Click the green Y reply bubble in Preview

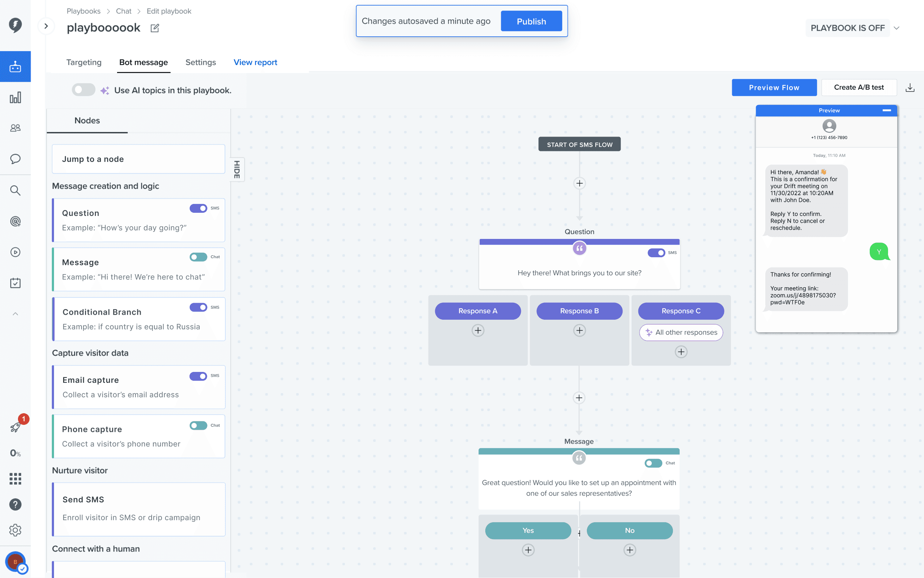point(879,252)
